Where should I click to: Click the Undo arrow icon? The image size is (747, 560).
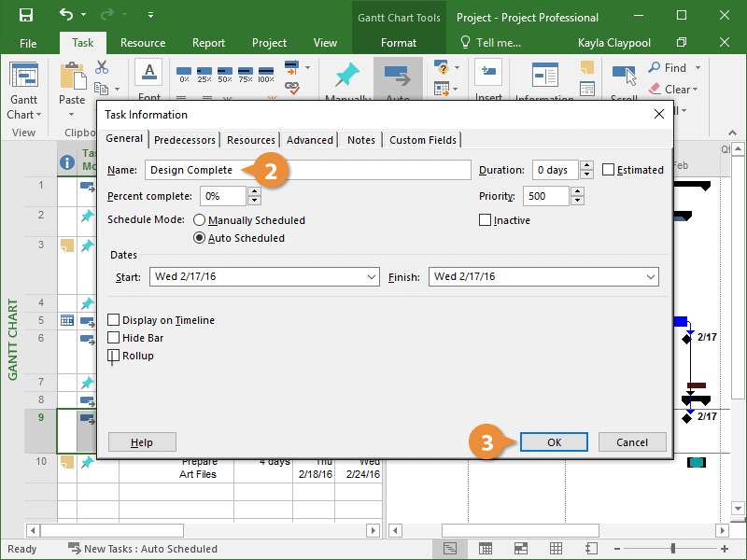coord(65,15)
